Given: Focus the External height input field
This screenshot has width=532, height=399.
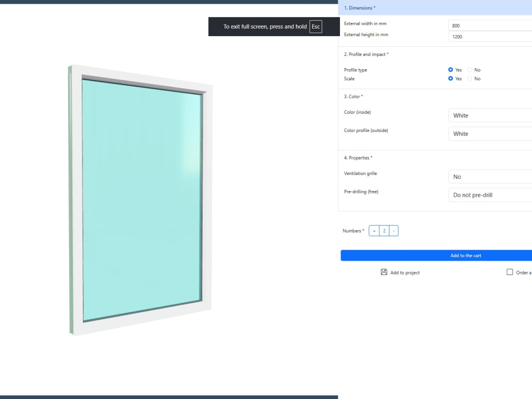Looking at the screenshot, I should pos(490,37).
